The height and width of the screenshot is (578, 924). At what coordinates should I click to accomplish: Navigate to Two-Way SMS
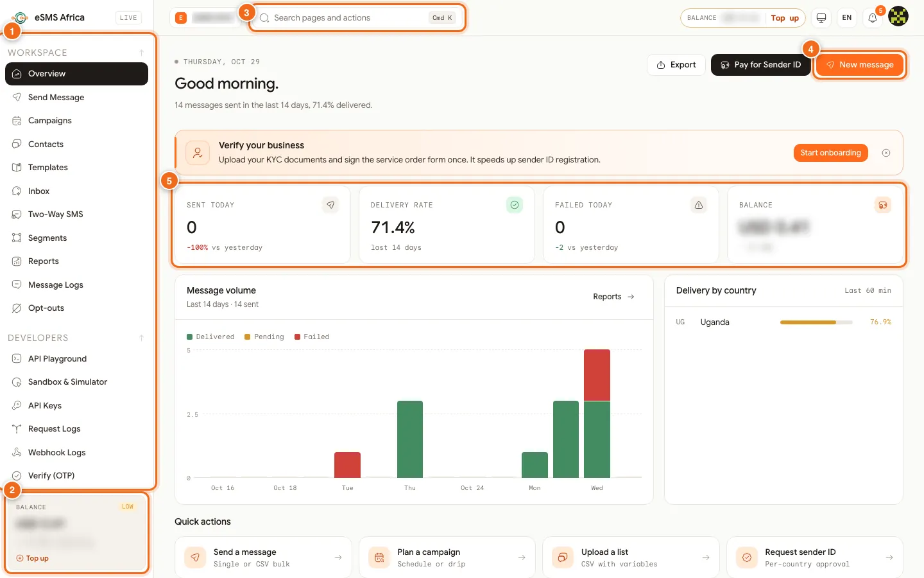coord(76,215)
